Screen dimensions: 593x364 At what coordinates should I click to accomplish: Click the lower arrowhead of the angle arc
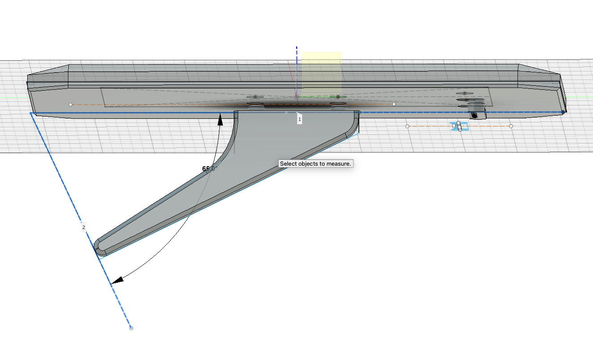click(x=118, y=280)
